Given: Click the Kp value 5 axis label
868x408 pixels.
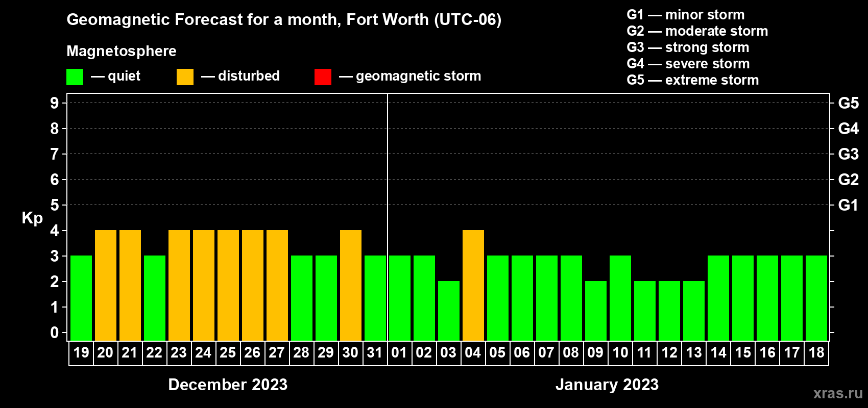Looking at the screenshot, I should 55,205.
